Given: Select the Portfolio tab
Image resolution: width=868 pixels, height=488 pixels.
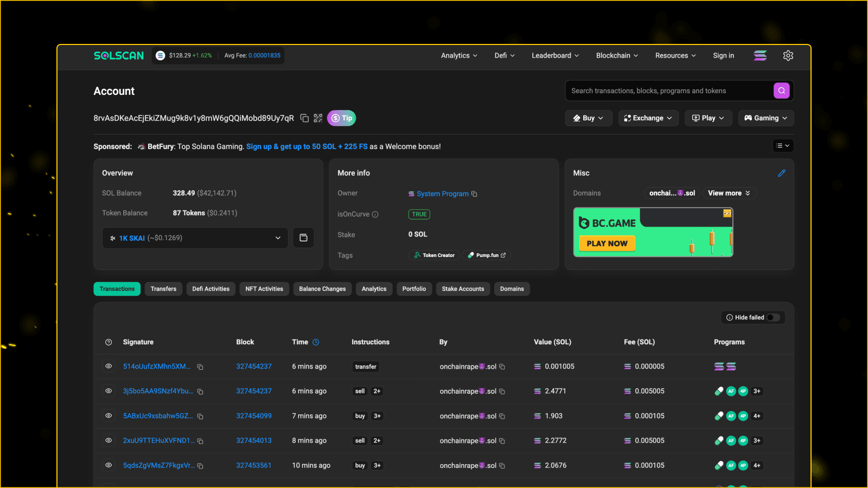Looking at the screenshot, I should 414,289.
